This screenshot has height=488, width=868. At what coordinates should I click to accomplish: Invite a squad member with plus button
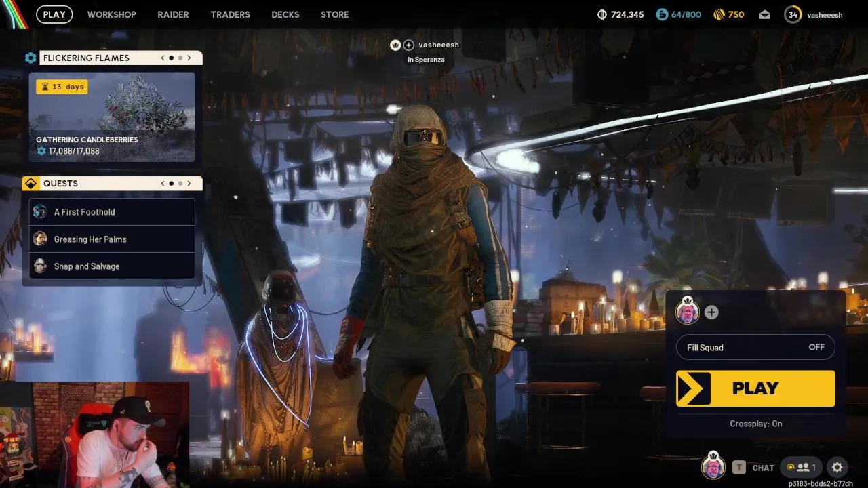coord(711,312)
